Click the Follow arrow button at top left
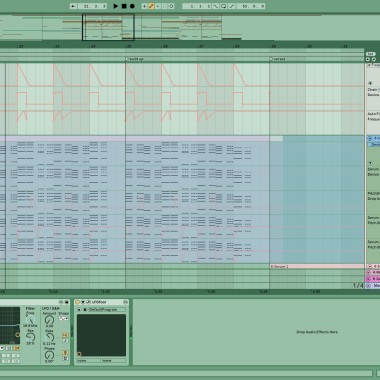The image size is (380, 380). [73, 6]
